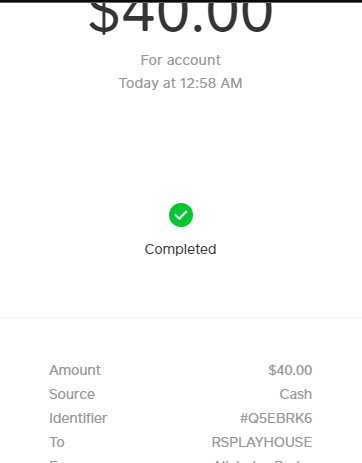Click the white tick inside green circle

point(181,215)
